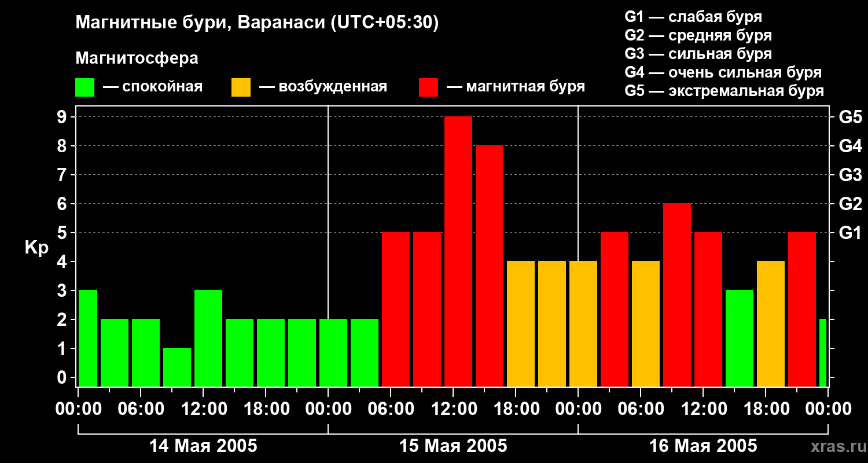This screenshot has width=868, height=463.
Task: Click the '— спокойная' legend label
Action: tap(153, 87)
